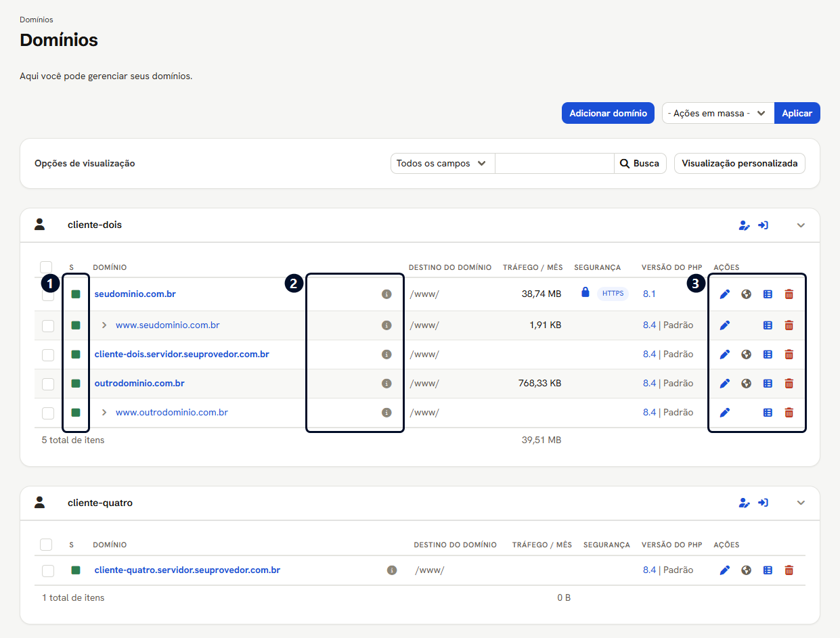Click the Aplicar button

(797, 114)
